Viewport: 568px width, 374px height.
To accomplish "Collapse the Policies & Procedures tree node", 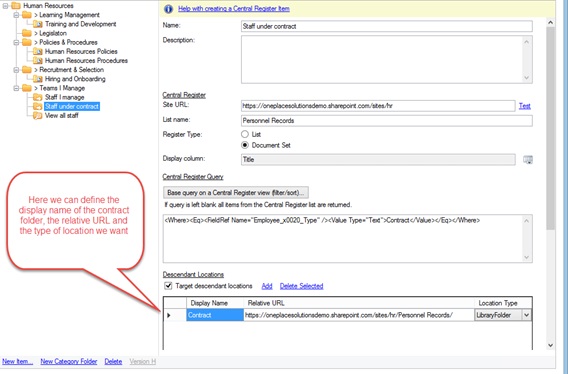I will (x=16, y=42).
